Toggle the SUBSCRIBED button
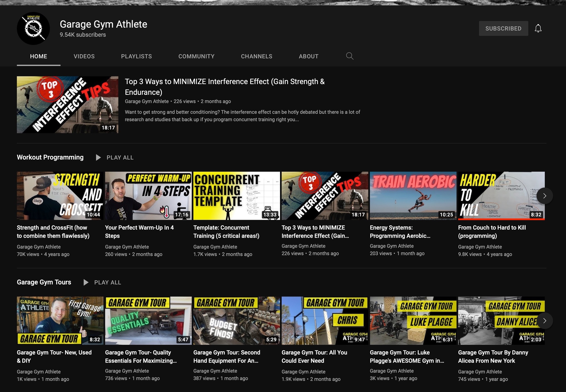Image resolution: width=566 pixels, height=392 pixels. click(503, 28)
